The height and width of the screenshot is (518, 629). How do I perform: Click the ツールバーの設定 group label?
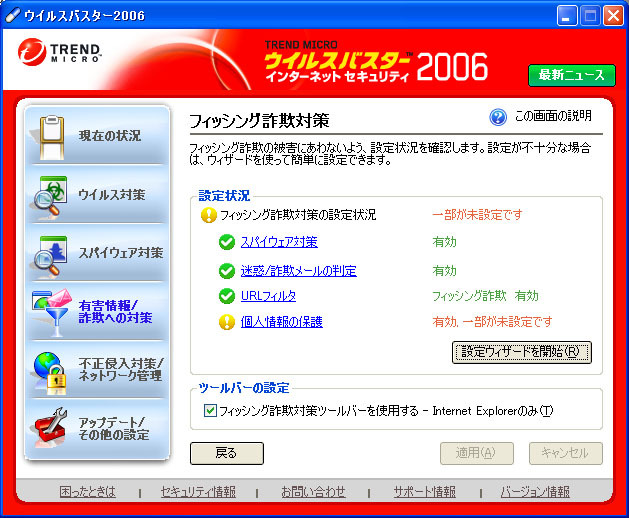[x=244, y=388]
